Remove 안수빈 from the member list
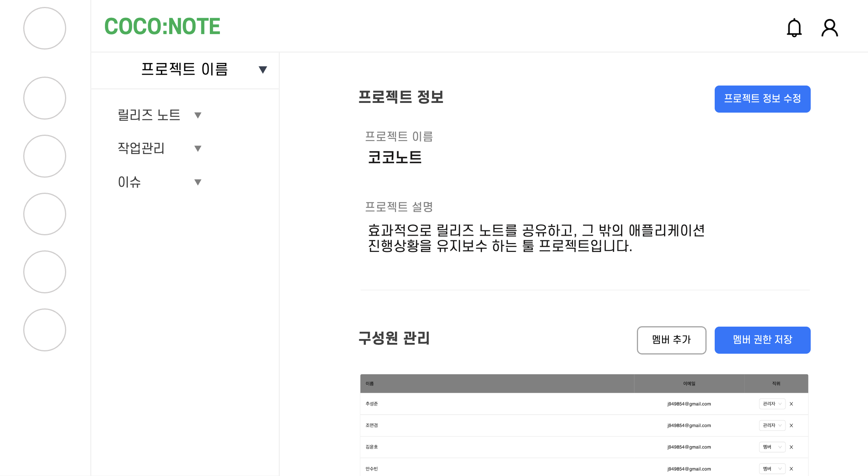868x476 pixels. coord(791,469)
